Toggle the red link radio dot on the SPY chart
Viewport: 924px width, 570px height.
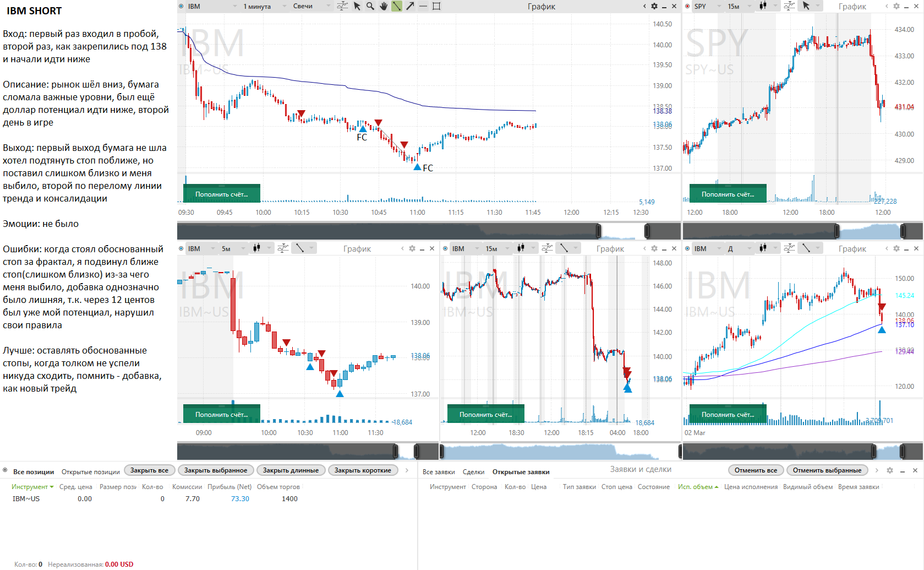pyautogui.click(x=687, y=6)
